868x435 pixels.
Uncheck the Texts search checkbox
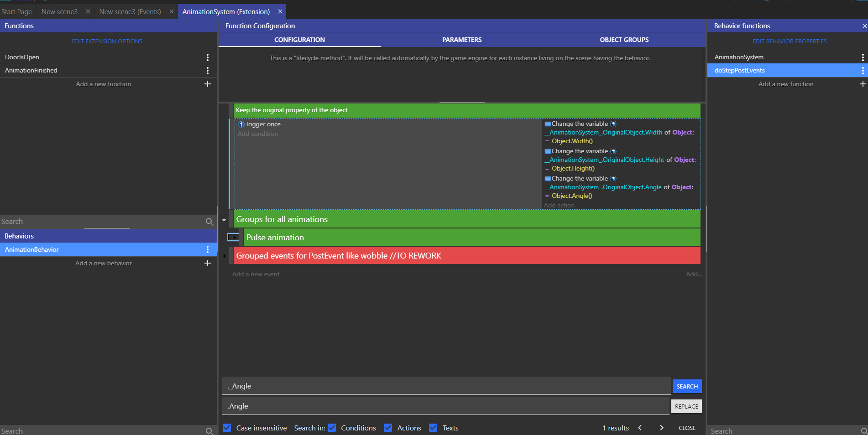(433, 428)
